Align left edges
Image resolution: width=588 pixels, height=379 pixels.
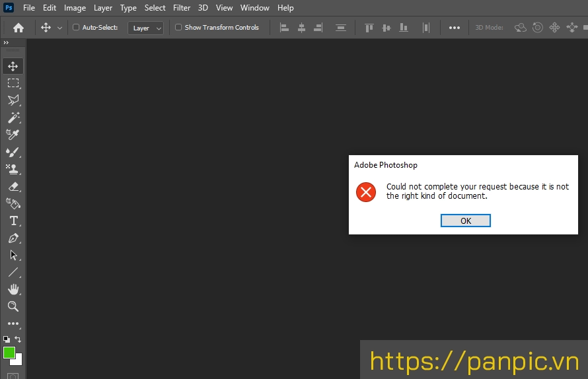pos(284,28)
